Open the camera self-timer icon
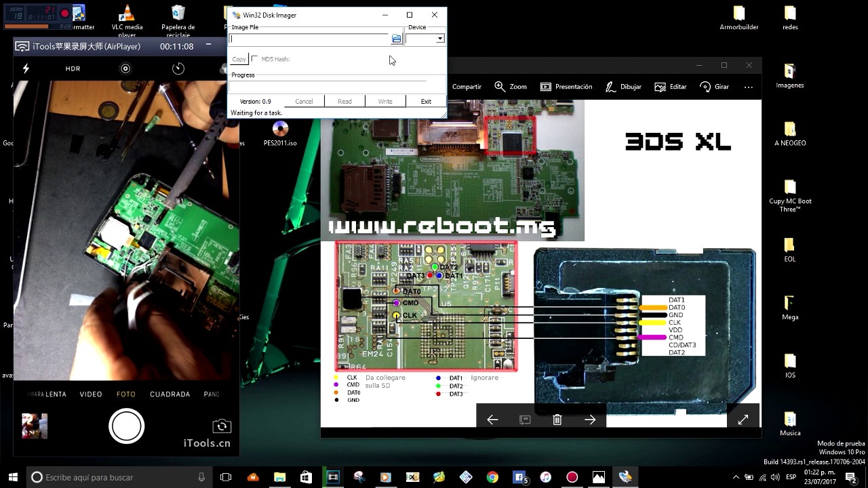Image resolution: width=868 pixels, height=488 pixels. 178,68
